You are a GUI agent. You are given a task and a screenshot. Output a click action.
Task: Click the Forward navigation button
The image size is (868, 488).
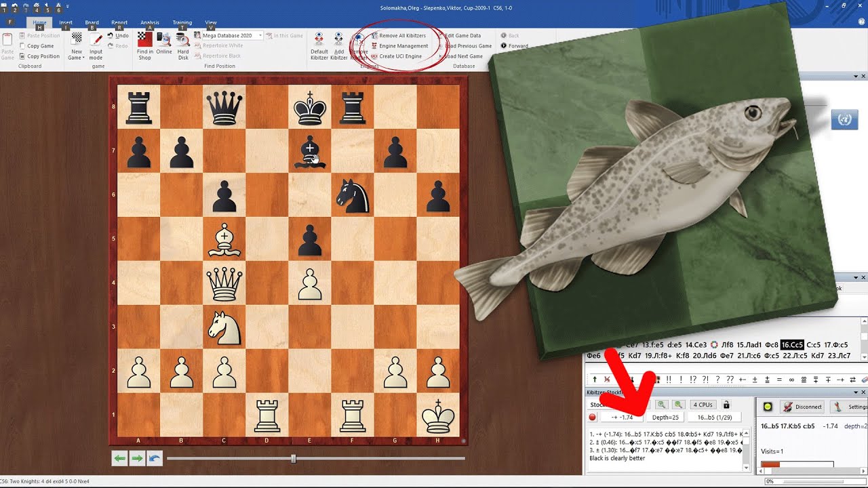(514, 46)
